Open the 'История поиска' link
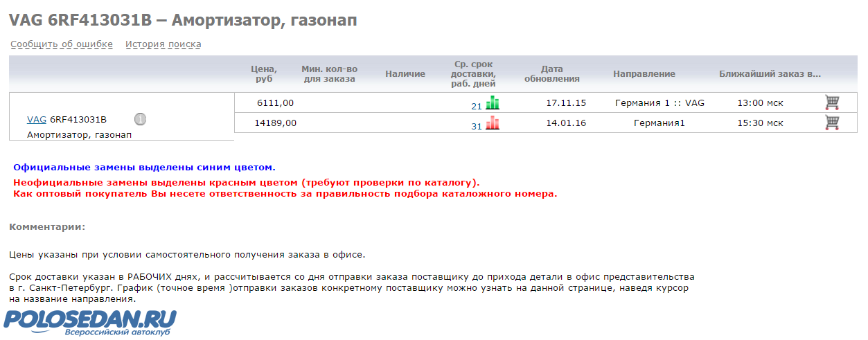The image size is (868, 340). click(x=163, y=44)
